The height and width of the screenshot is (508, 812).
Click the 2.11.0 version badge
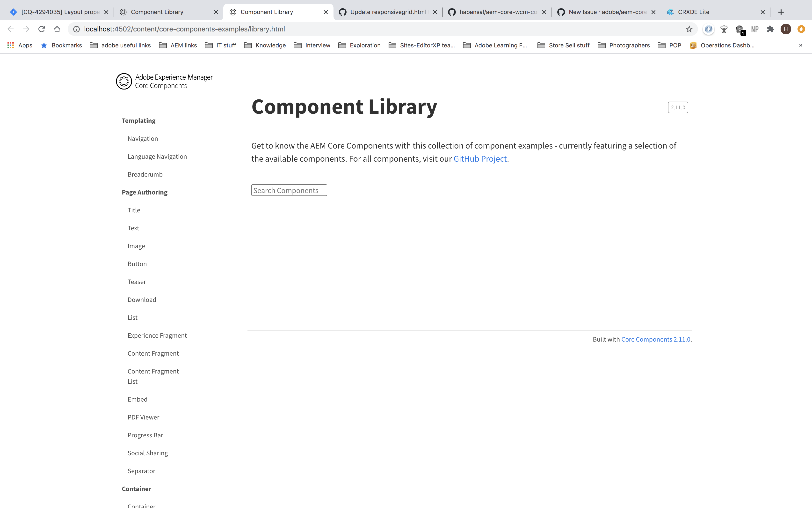click(678, 107)
